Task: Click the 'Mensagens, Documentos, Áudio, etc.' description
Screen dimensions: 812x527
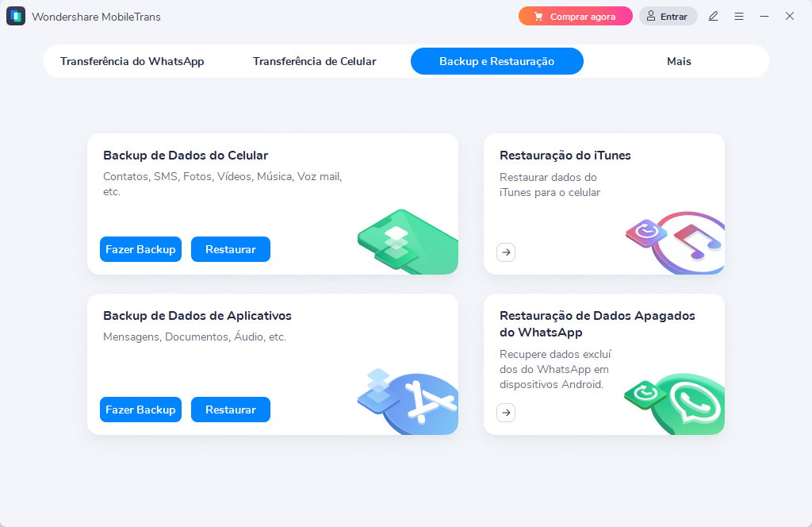Action: point(195,337)
